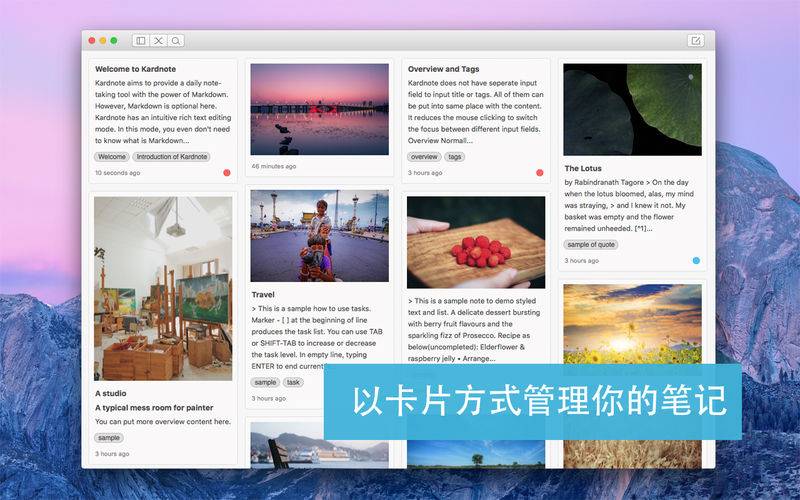800x500 pixels.
Task: Close window with red traffic light
Action: tap(92, 41)
